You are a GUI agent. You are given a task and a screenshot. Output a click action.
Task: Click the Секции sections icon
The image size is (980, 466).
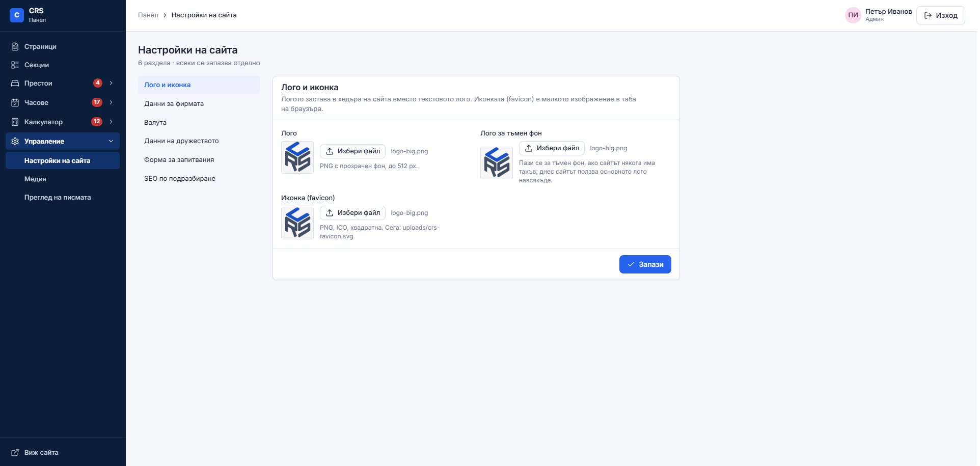click(15, 65)
